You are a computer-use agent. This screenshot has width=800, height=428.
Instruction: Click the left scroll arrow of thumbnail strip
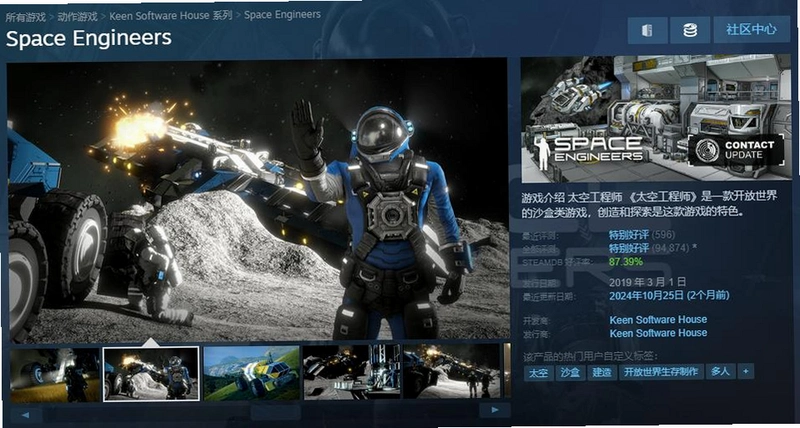(x=26, y=414)
